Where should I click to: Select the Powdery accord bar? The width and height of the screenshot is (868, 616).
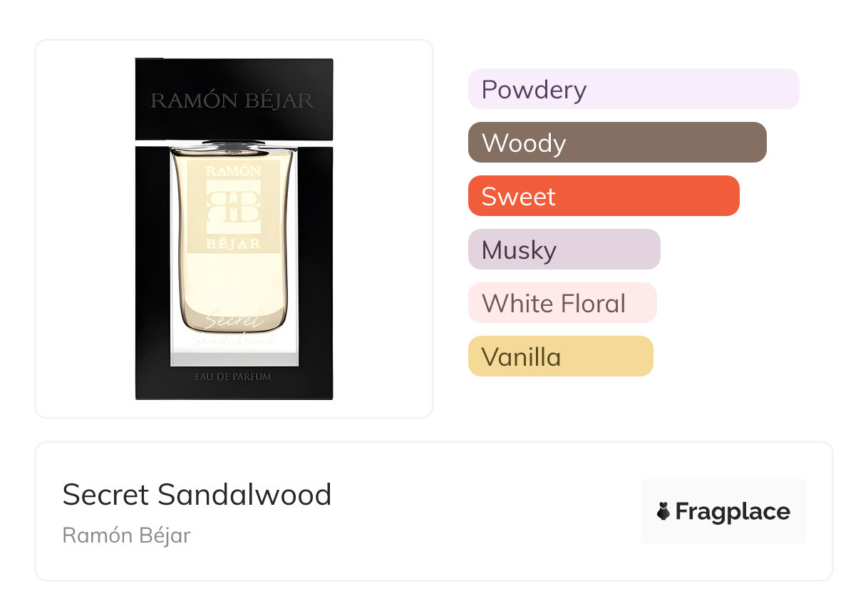point(633,89)
